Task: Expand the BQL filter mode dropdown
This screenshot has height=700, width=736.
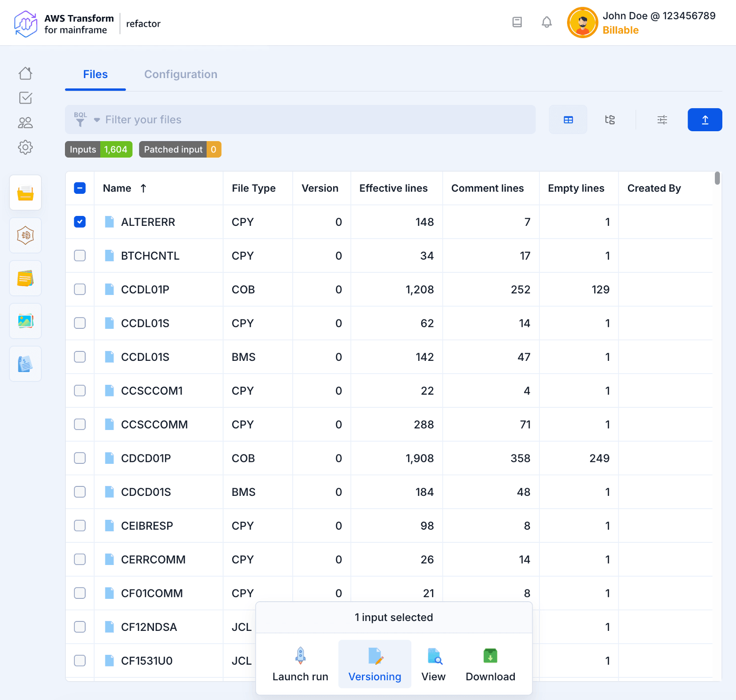Action: (96, 120)
